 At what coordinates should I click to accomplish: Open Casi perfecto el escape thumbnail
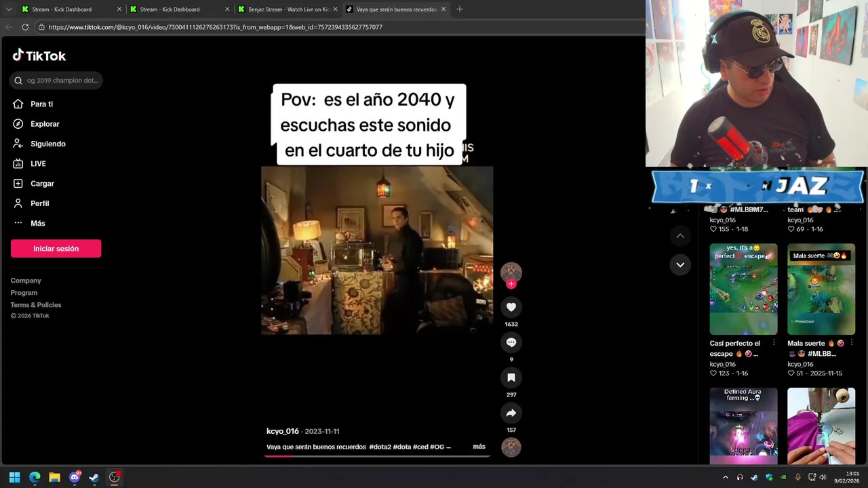(x=743, y=289)
